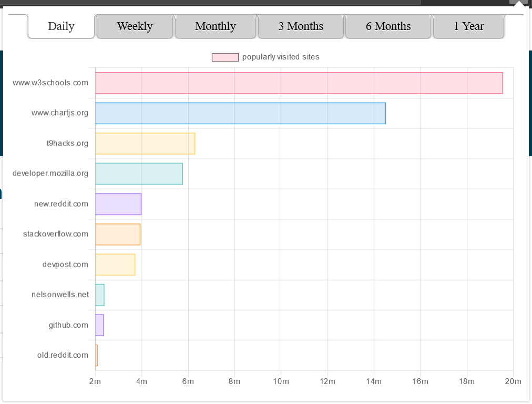Click the new.reddit.com axis label
This screenshot has height=404, width=532.
[x=61, y=204]
